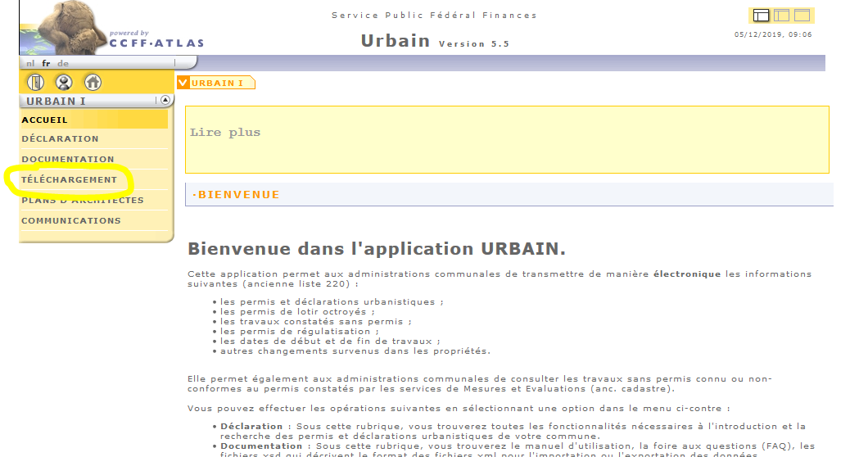Click the bold word électronique
The height and width of the screenshot is (457, 868).
[x=687, y=274]
